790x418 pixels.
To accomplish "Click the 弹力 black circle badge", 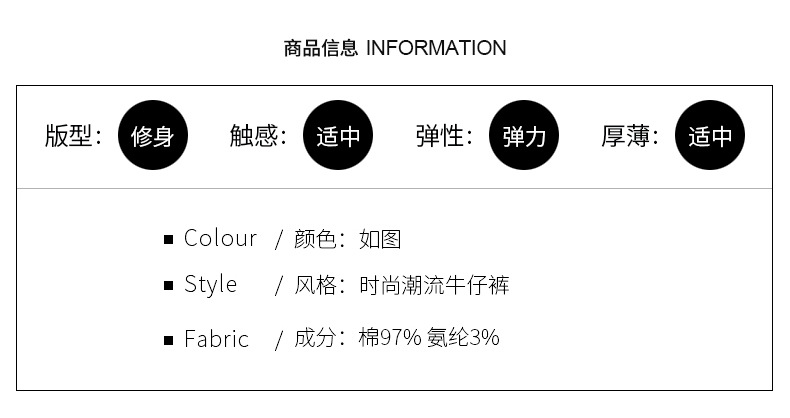I will 524,136.
